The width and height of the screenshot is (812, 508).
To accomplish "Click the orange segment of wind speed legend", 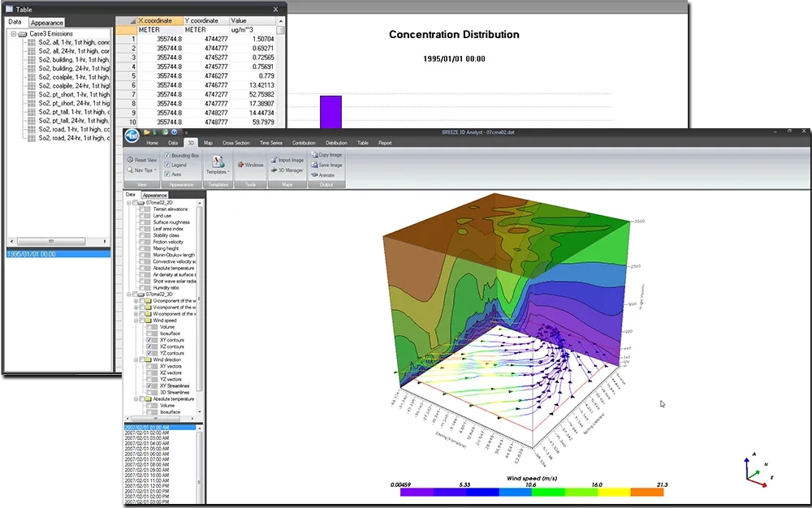I will click(647, 493).
